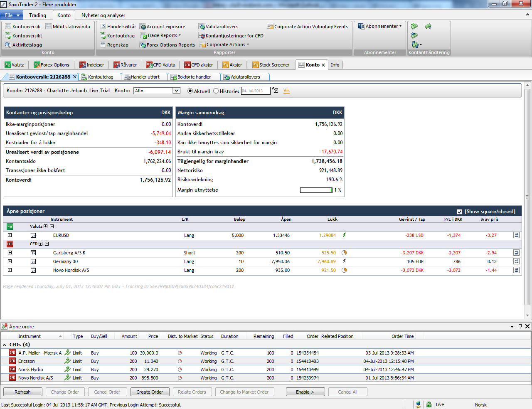
Task: Open Valutarollovers in ribbon
Action: [x=218, y=27]
